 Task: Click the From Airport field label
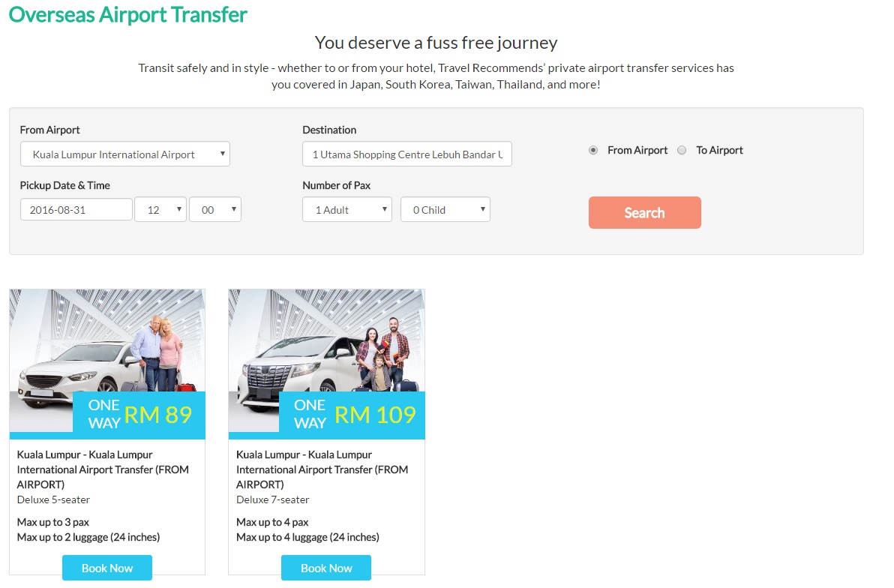pyautogui.click(x=49, y=130)
